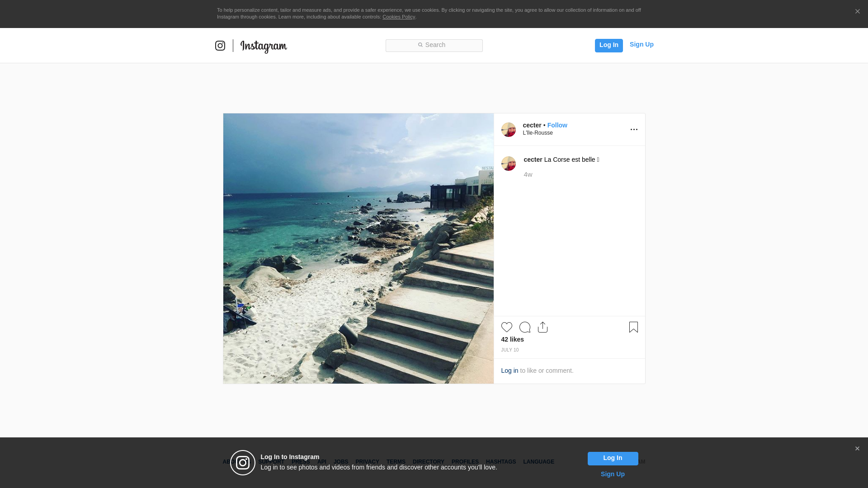Click Sign Up link in bottom banner

coord(613,474)
